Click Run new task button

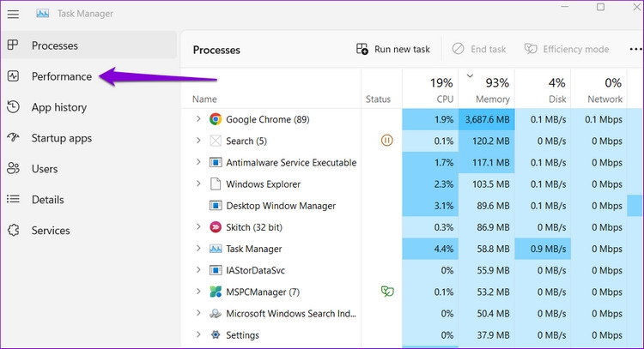click(x=393, y=49)
